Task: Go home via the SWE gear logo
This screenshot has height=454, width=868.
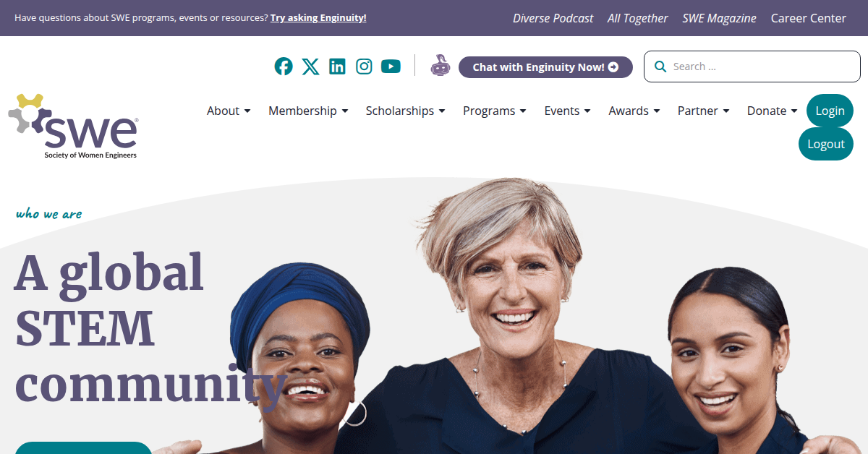Action: pos(73,127)
